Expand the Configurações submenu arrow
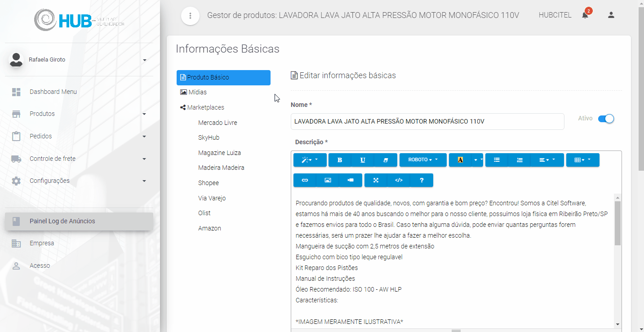Screen dimensions: 644x332 pyautogui.click(x=144, y=181)
